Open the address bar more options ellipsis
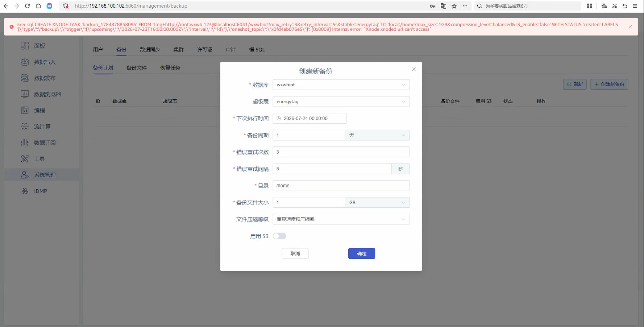Viewport: 644px width, 327px height. [x=465, y=6]
